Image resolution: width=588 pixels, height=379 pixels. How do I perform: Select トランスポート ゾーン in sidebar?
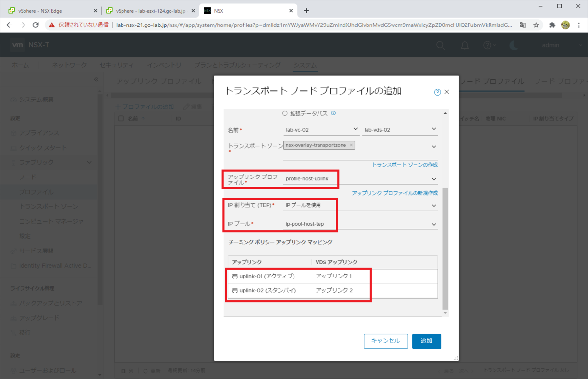tap(49, 206)
